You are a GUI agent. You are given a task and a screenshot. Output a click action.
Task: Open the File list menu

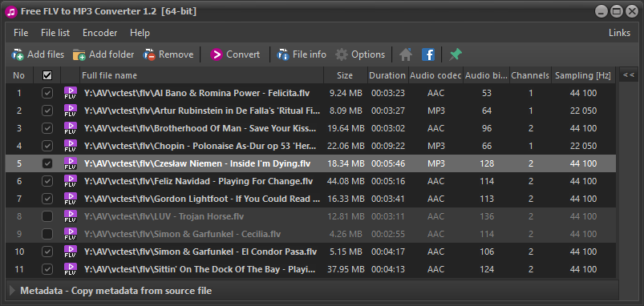55,33
